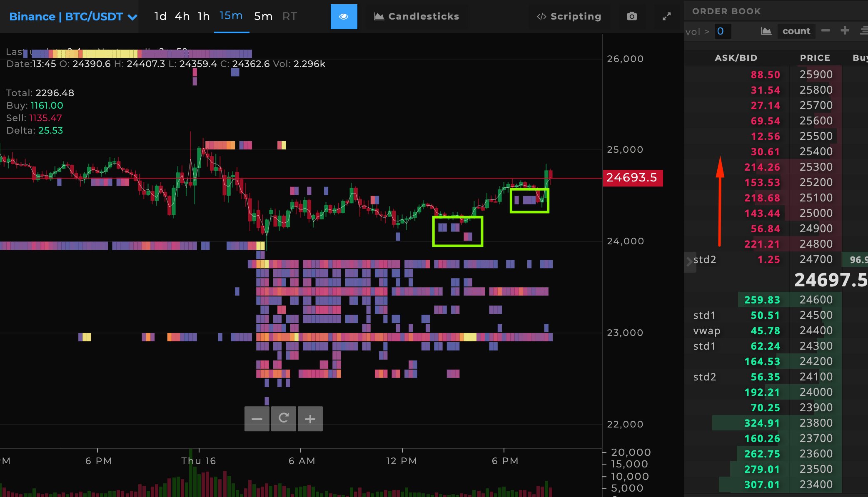
Task: Click the 4h timeframe button
Action: click(x=182, y=16)
